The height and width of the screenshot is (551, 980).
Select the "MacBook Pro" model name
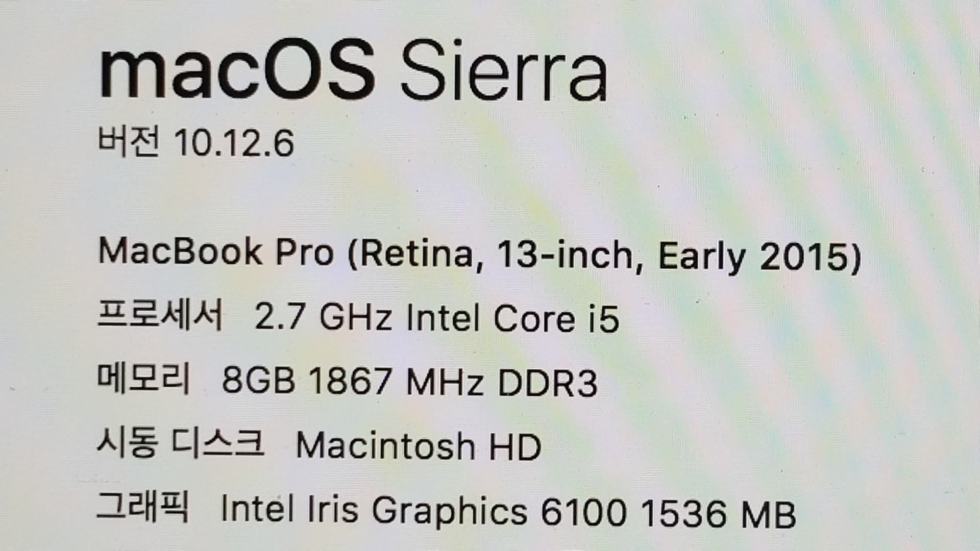(x=215, y=252)
